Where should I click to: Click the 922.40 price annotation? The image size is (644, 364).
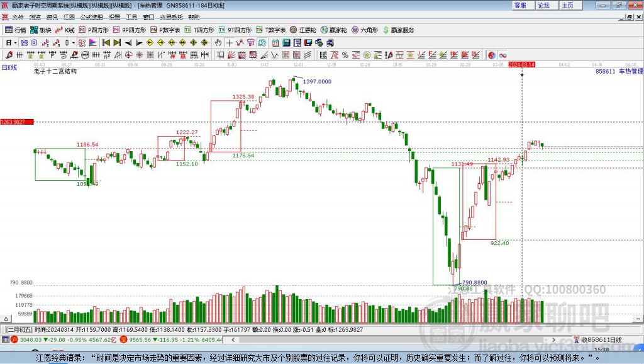pos(500,243)
